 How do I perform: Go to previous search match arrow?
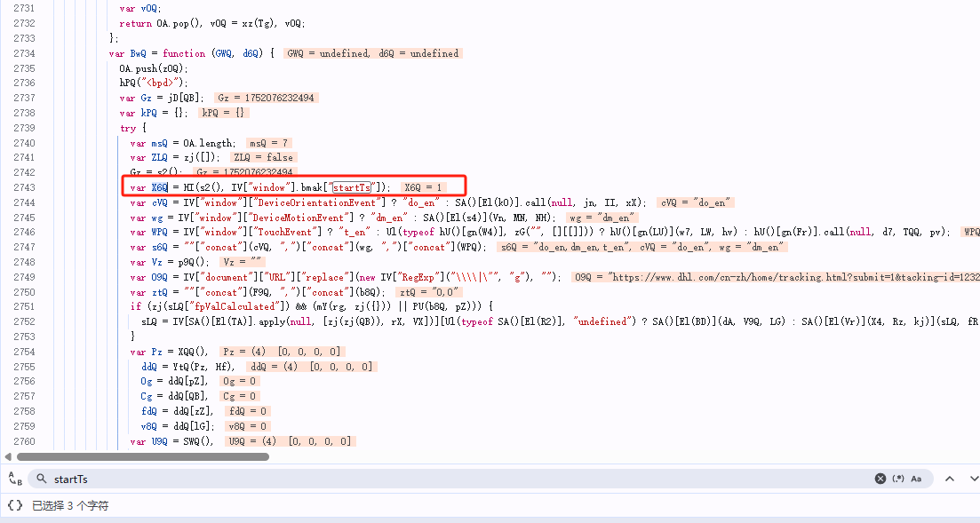click(x=950, y=479)
